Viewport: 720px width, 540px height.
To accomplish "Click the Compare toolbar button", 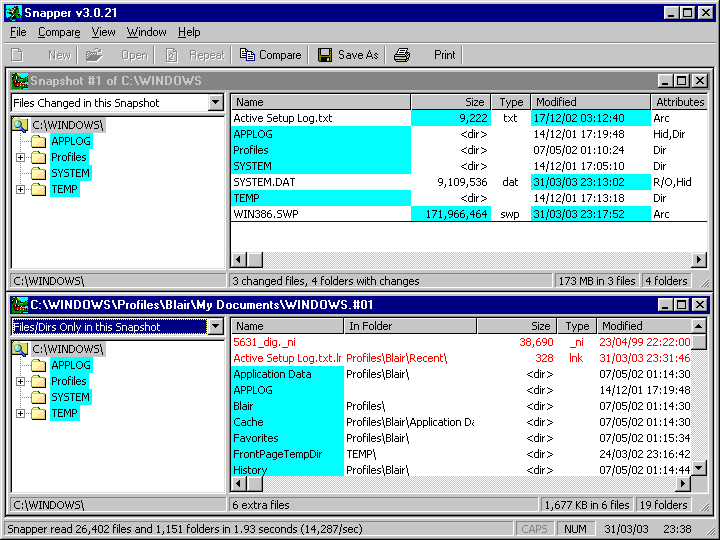I will coord(270,55).
